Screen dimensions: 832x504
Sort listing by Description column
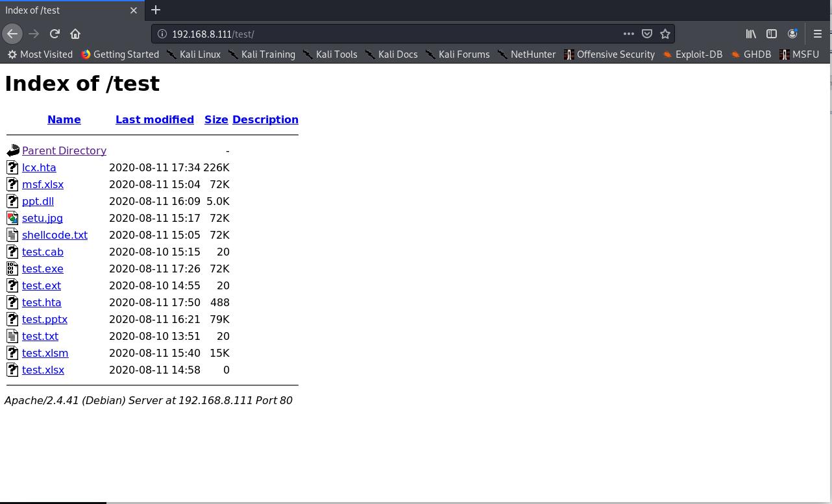(265, 119)
